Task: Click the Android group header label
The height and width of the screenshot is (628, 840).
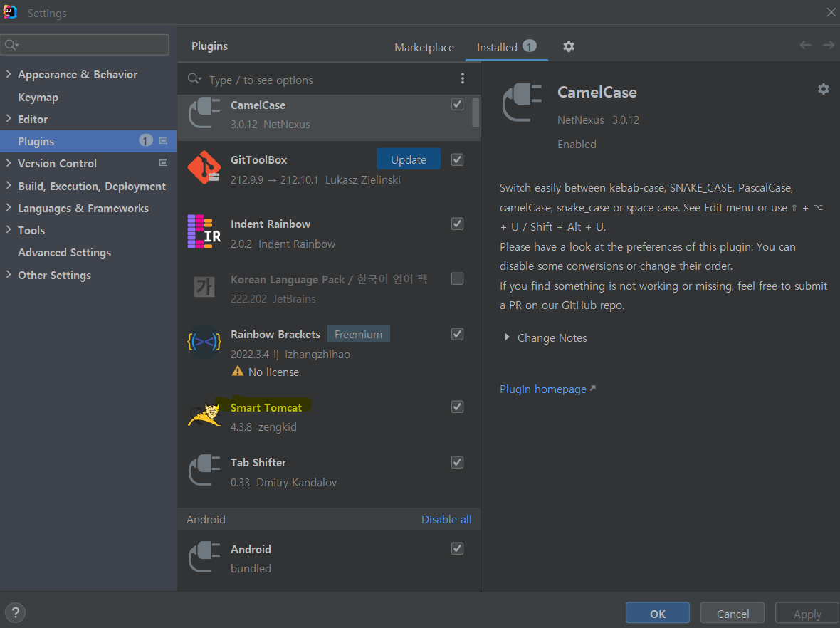Action: (x=206, y=519)
